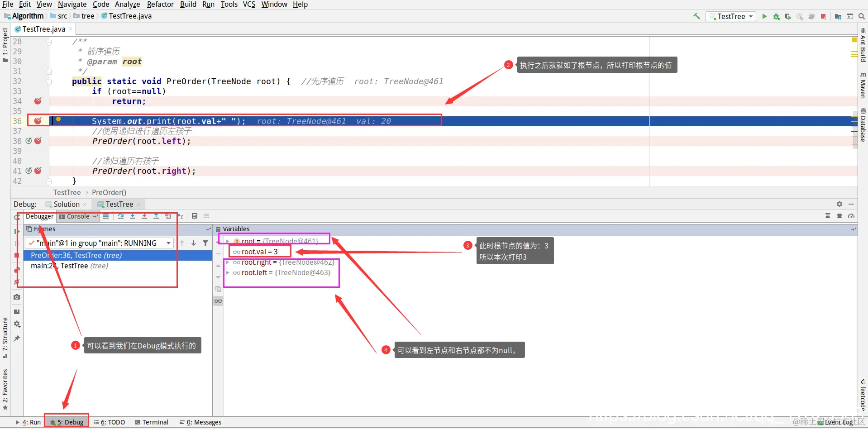
Task: Expand the root TreeNode@461 variable
Action: coord(228,241)
